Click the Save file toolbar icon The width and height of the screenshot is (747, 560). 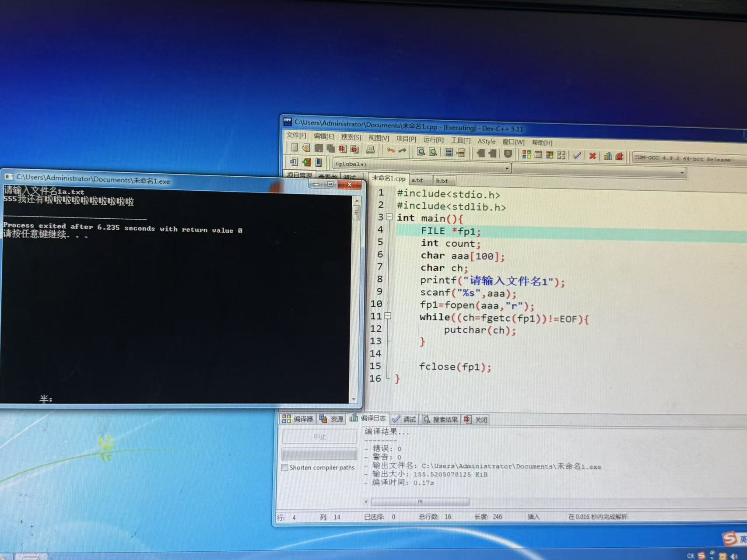click(x=319, y=149)
